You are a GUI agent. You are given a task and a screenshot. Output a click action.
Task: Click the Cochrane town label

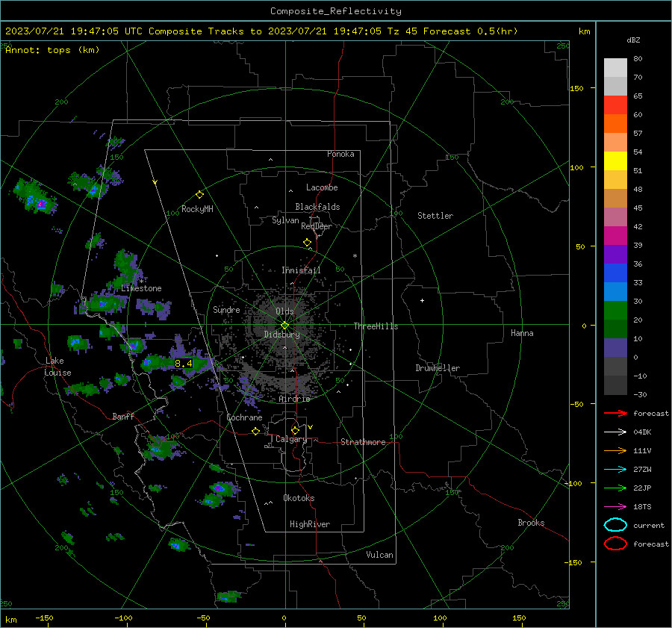coord(244,417)
